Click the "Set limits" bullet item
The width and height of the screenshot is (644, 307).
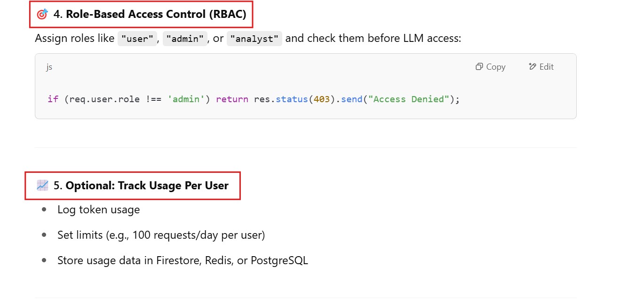pos(161,234)
